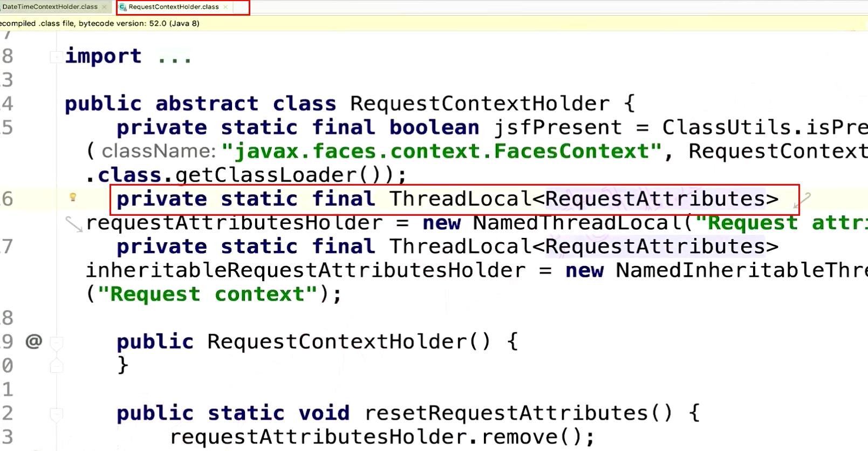Expand the folded import block in gutter
Viewport: 868px width, 451px height.
(56, 57)
